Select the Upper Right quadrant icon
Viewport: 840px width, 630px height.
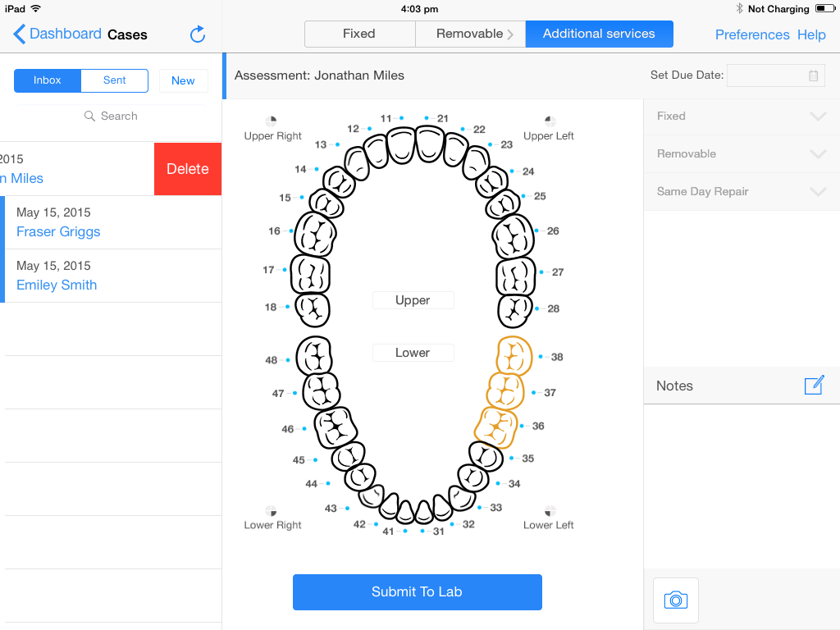pos(271,121)
